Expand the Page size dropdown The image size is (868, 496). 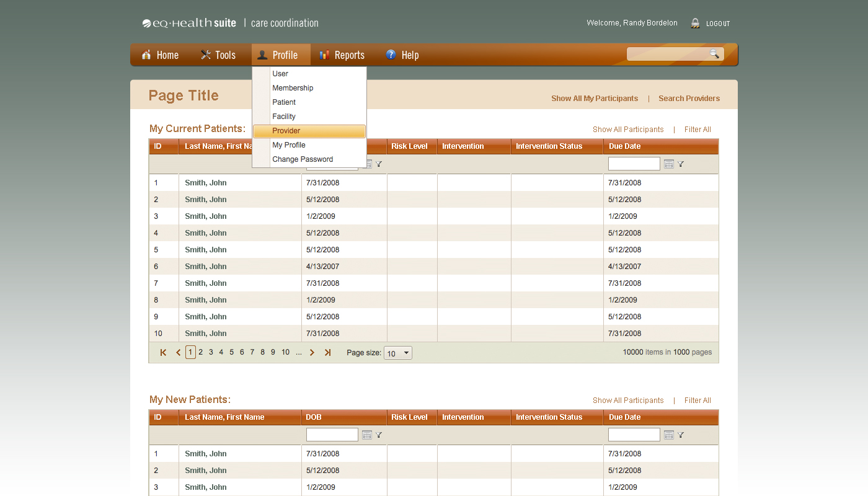[406, 353]
